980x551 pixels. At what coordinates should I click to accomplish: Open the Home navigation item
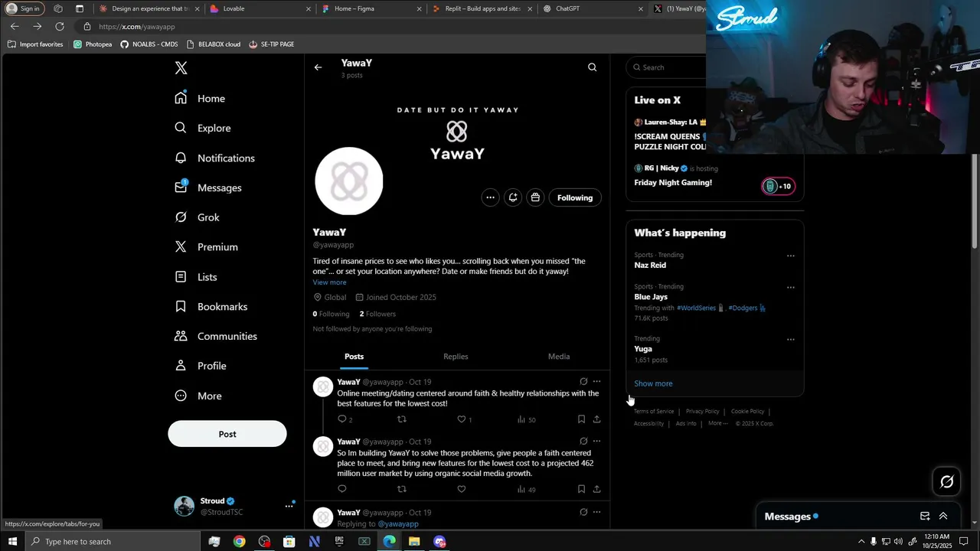(200, 98)
